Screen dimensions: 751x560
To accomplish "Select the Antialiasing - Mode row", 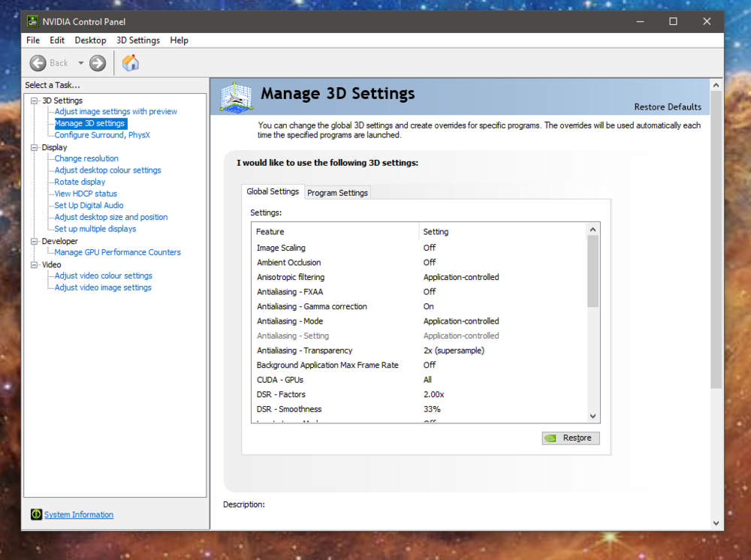I will (x=420, y=321).
